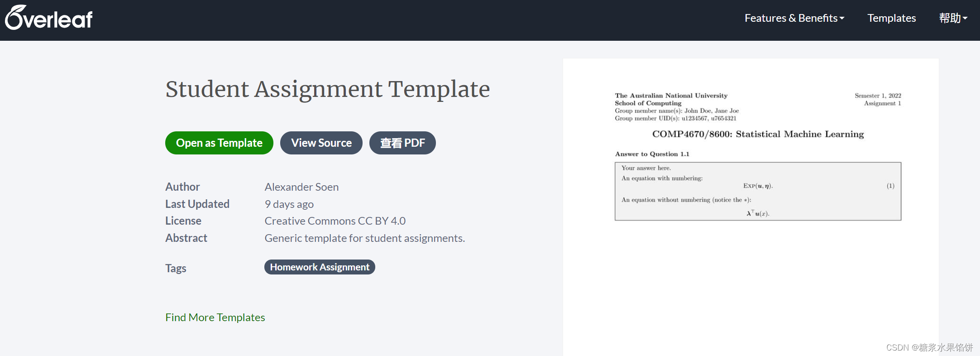Click the Tags label
The height and width of the screenshot is (356, 980).
(176, 268)
